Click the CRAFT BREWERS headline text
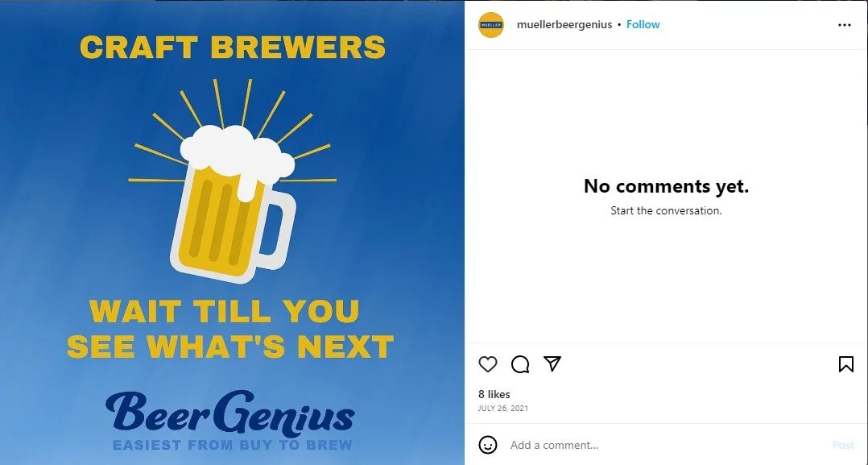868x465 pixels. pos(233,48)
